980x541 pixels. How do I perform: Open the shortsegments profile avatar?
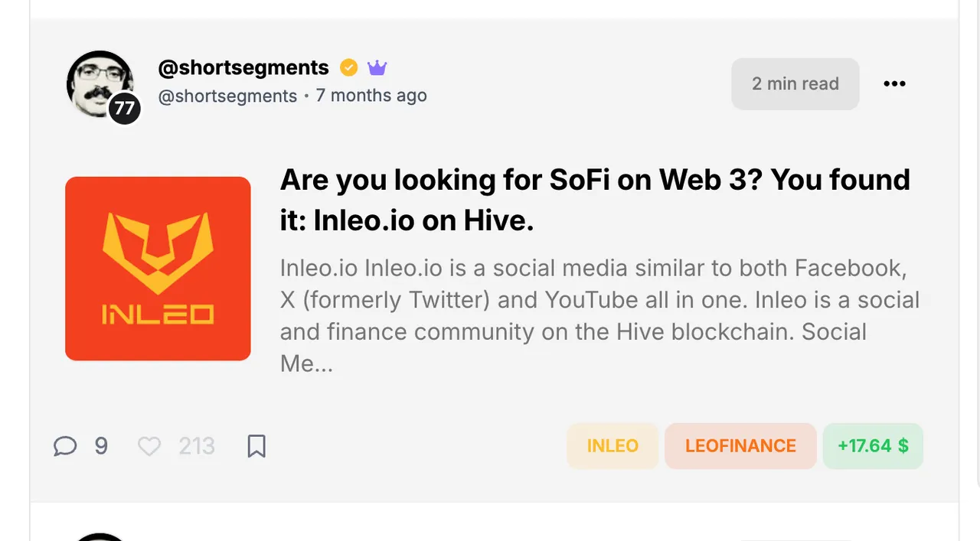tap(100, 84)
